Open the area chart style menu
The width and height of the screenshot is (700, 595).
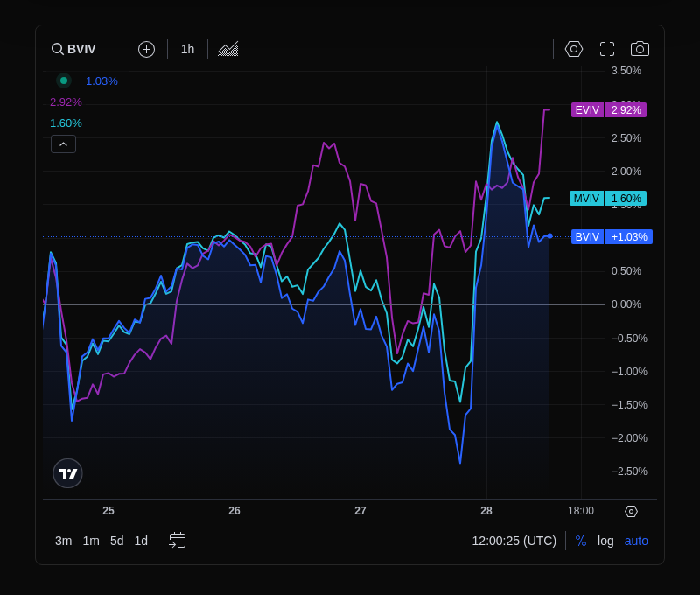227,49
